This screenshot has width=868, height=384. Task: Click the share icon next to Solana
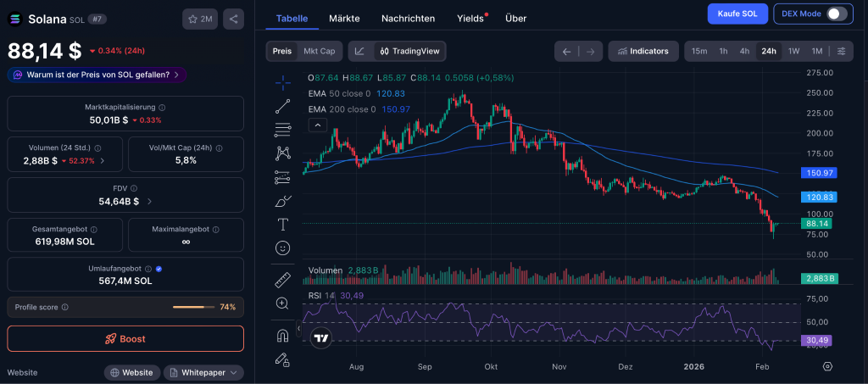(233, 19)
